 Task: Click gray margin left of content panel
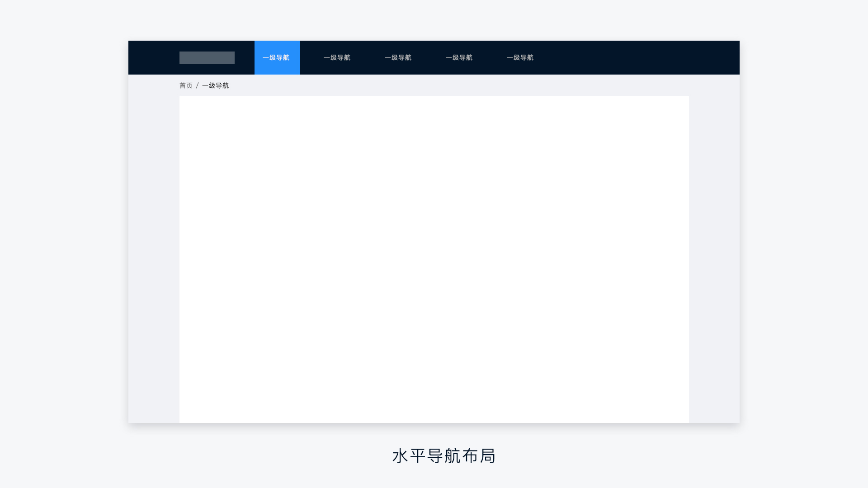tap(154, 258)
